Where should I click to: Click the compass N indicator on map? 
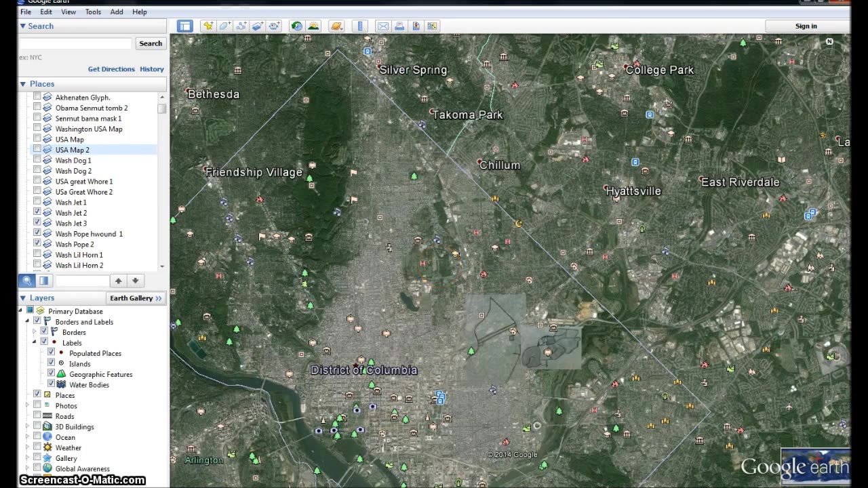click(829, 42)
